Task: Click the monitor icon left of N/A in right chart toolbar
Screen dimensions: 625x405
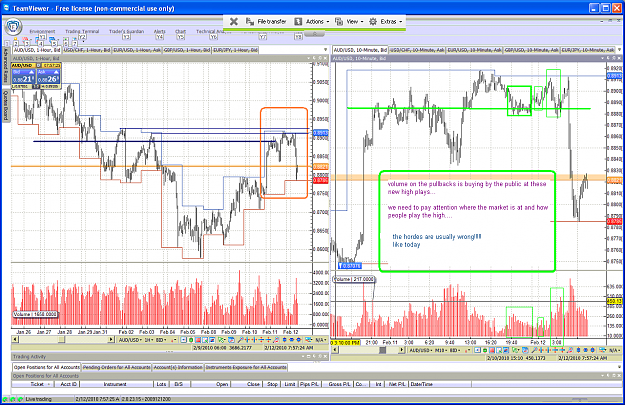Action: [x=602, y=350]
